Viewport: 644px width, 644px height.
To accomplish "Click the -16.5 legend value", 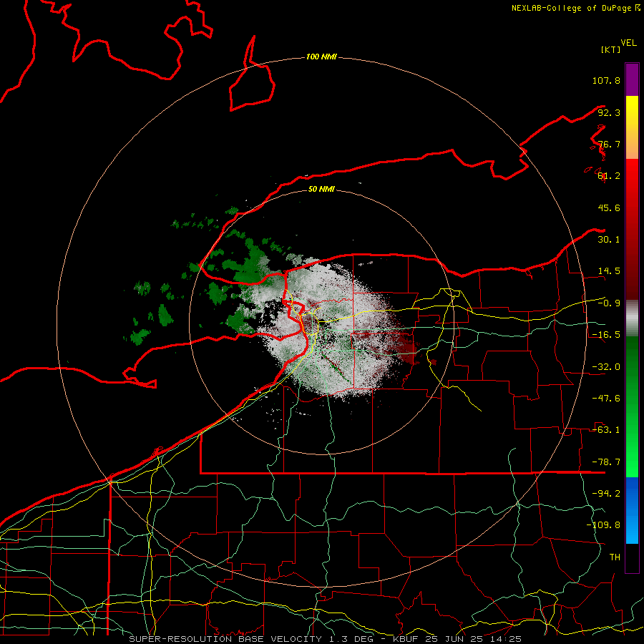I will 606,335.
